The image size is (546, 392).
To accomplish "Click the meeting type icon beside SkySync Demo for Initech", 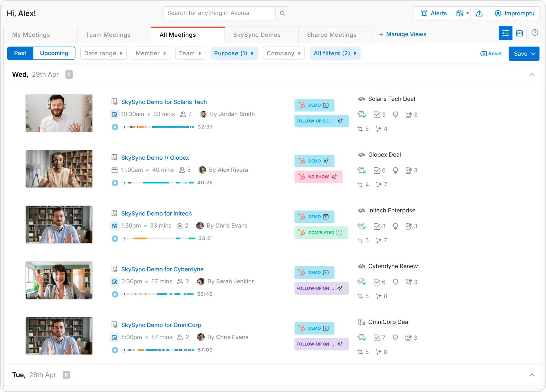I will click(x=114, y=213).
